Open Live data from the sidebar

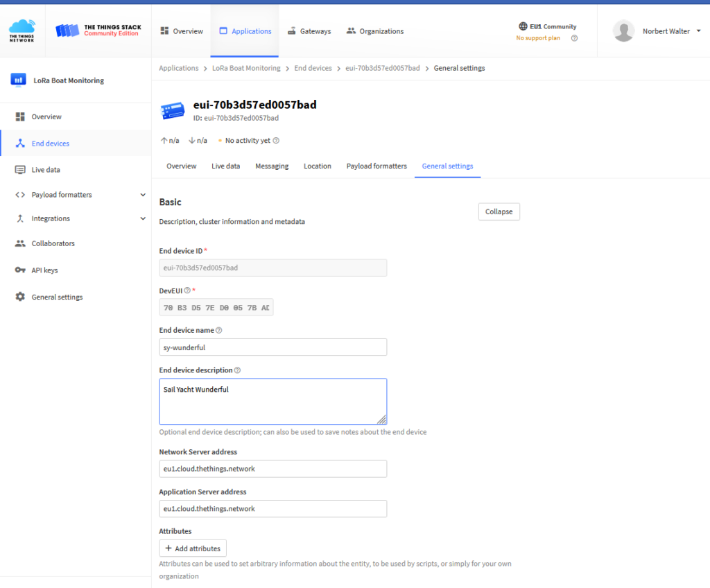point(46,169)
